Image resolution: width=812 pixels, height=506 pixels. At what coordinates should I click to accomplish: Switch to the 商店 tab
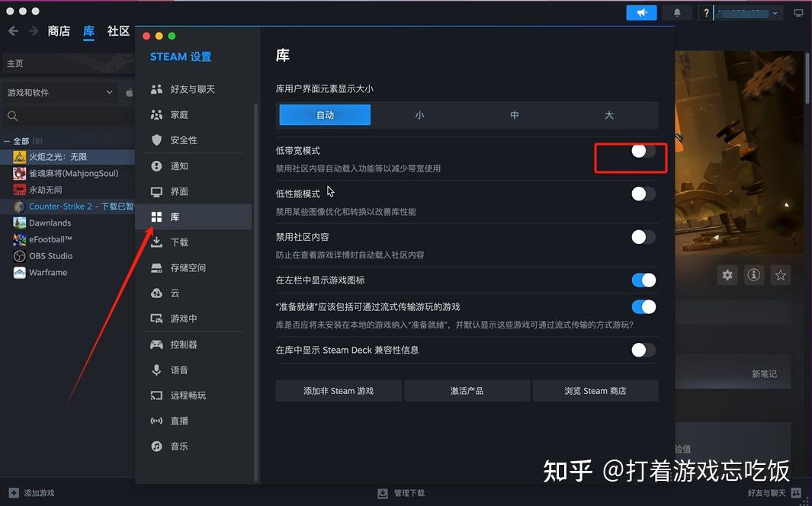59,31
